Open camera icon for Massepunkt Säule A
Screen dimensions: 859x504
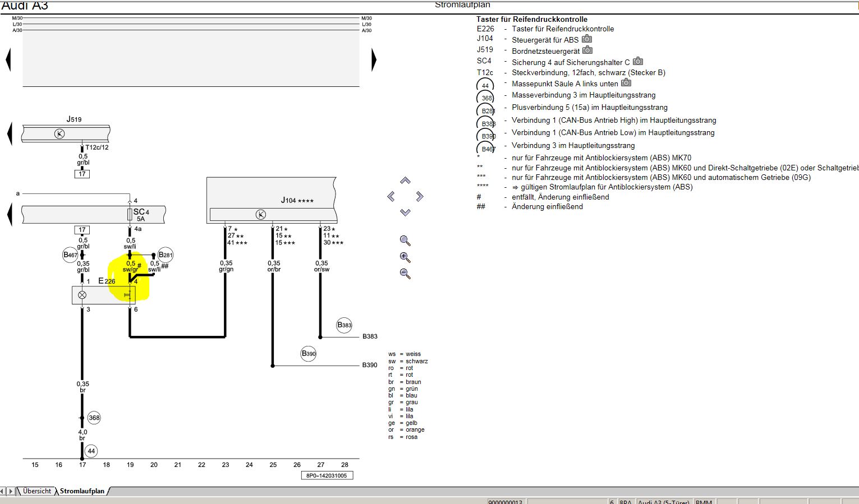point(626,82)
